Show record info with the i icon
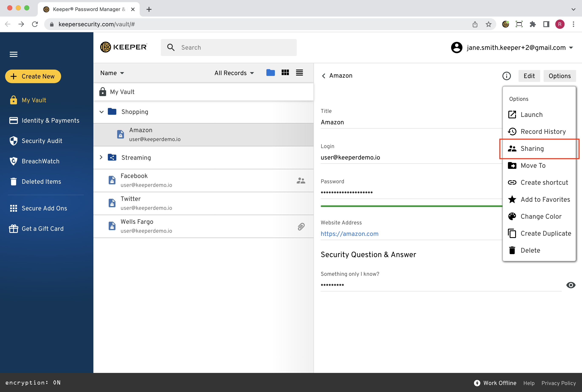Image resolution: width=582 pixels, height=392 pixels. click(506, 76)
